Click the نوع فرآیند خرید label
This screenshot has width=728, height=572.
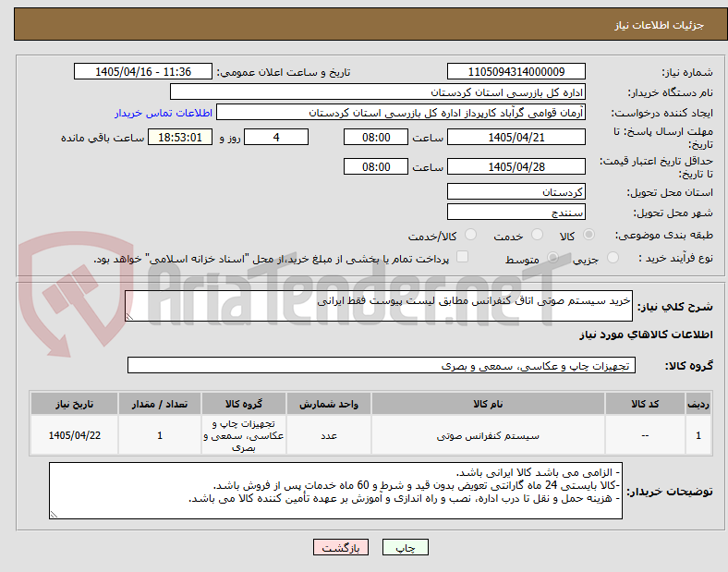coord(675,258)
